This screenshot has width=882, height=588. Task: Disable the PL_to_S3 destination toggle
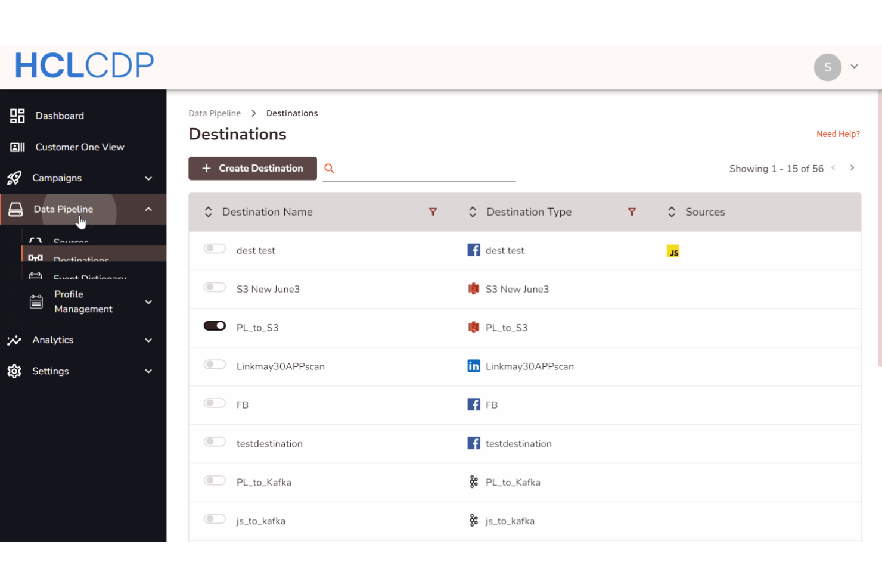pos(215,325)
